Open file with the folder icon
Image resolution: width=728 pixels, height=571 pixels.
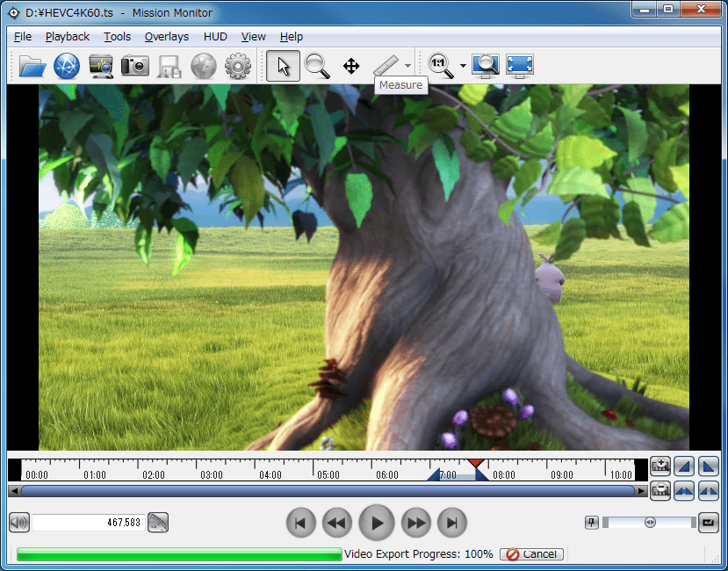click(x=32, y=66)
